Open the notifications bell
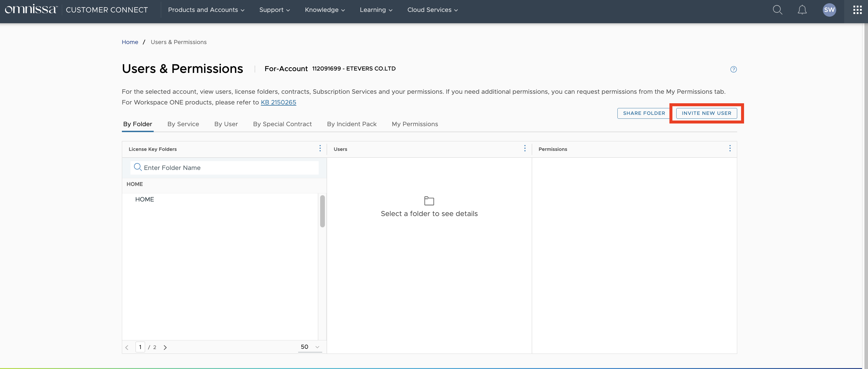Screen dimensions: 868x369 tap(802, 10)
